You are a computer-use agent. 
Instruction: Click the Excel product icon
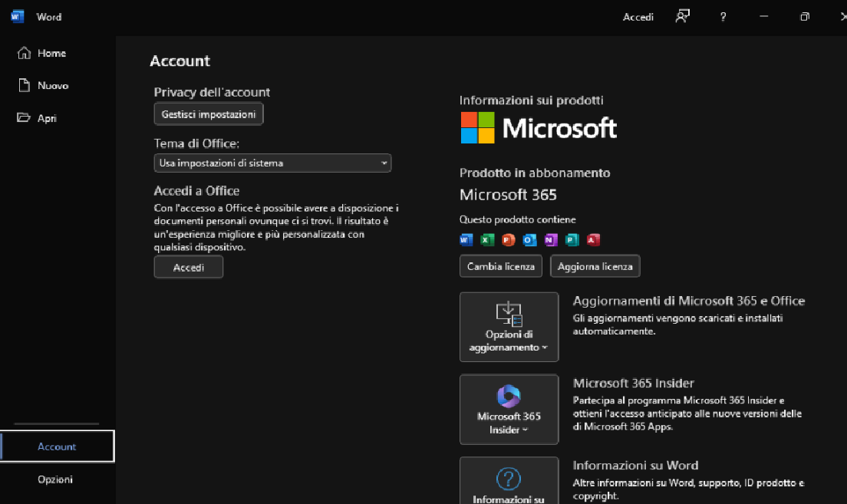coord(487,239)
